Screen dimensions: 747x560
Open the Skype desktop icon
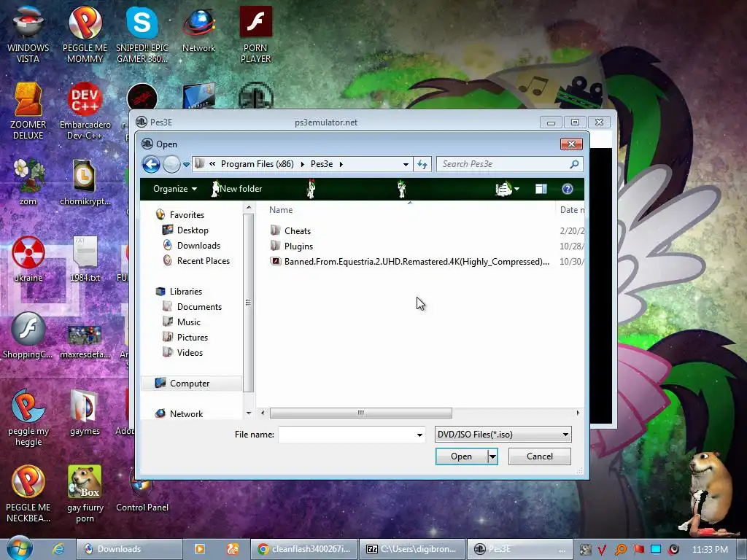point(142,34)
